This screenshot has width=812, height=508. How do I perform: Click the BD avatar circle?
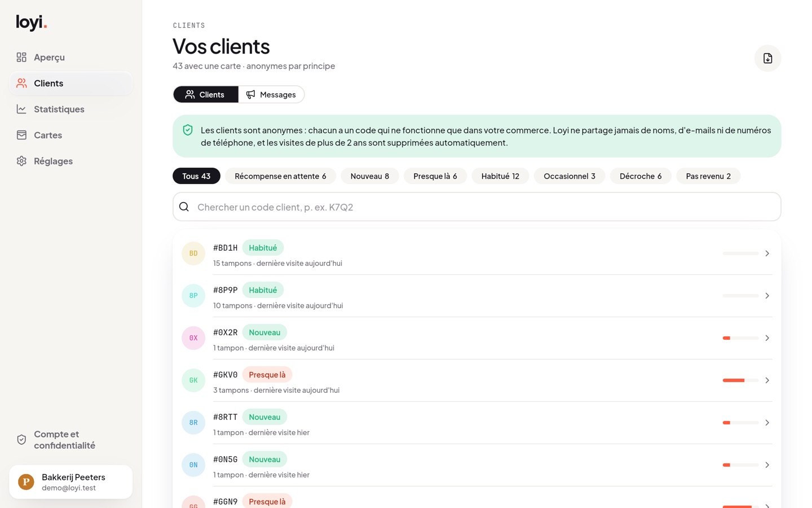tap(193, 253)
